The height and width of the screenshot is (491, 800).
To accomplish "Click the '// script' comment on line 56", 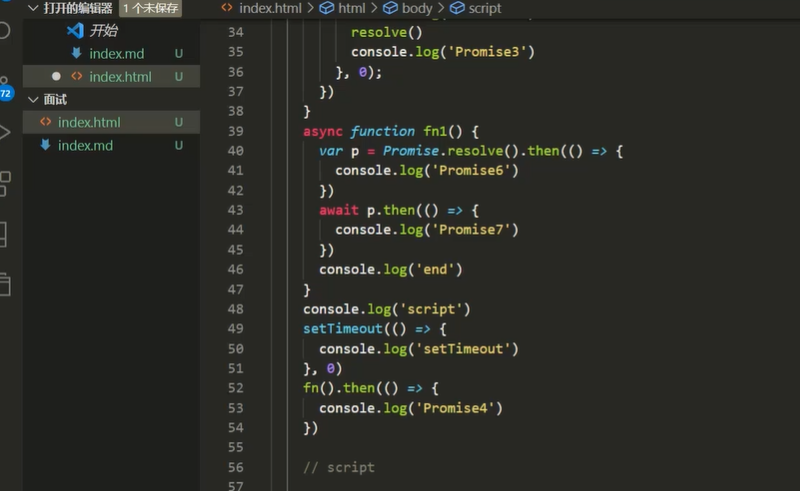I will 339,468.
